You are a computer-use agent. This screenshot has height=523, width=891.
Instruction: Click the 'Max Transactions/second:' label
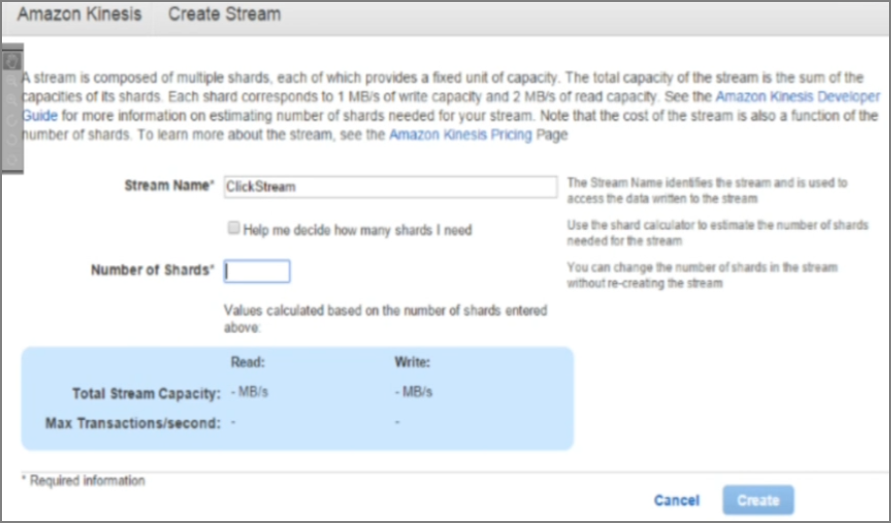132,423
